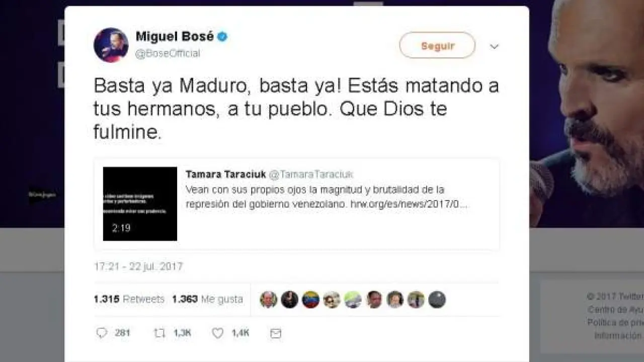Click the blue verified badge
Screen dimensions: 644x362
222,36
